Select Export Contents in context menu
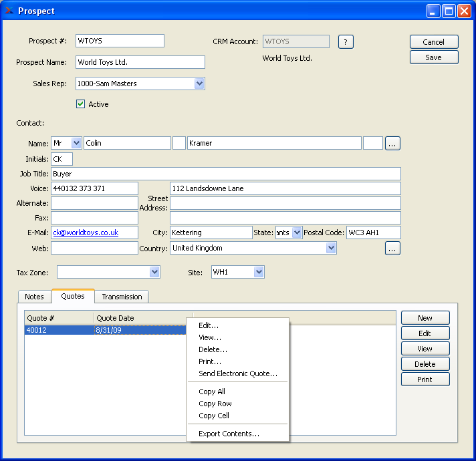This screenshot has height=461, width=476. 229,434
